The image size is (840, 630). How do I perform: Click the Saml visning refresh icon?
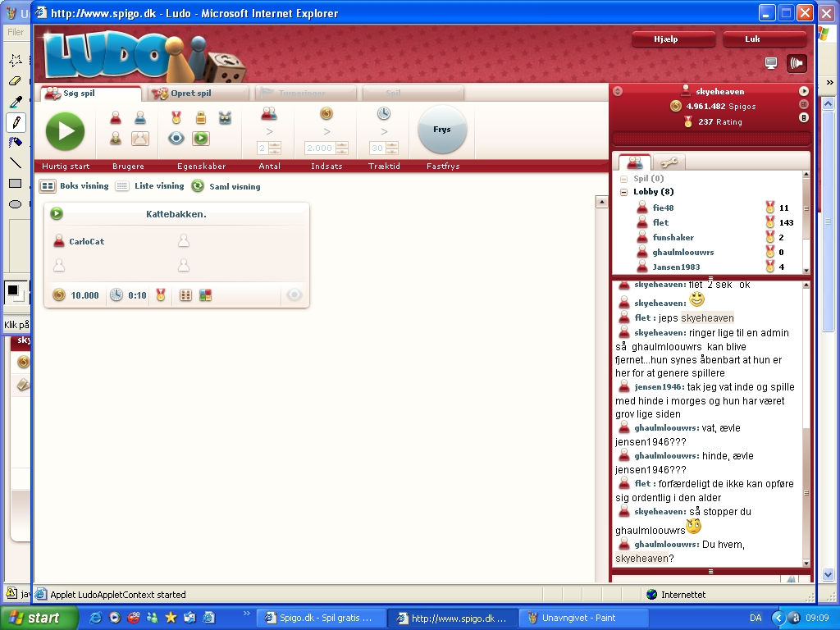pos(198,186)
